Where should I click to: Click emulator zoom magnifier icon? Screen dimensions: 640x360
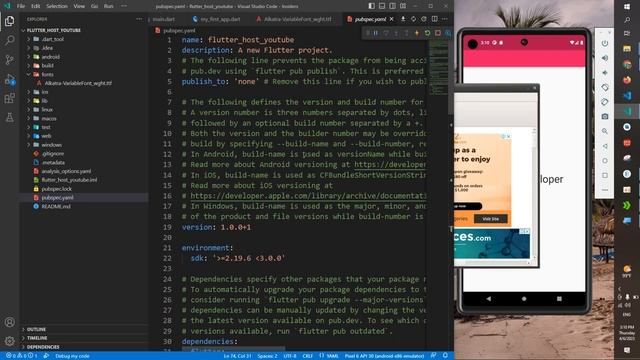click(604, 131)
